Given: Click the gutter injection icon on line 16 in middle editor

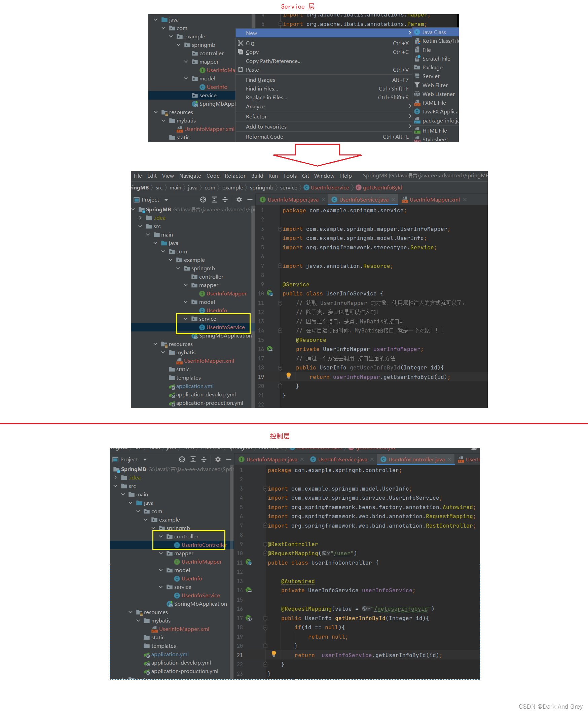Looking at the screenshot, I should (270, 349).
